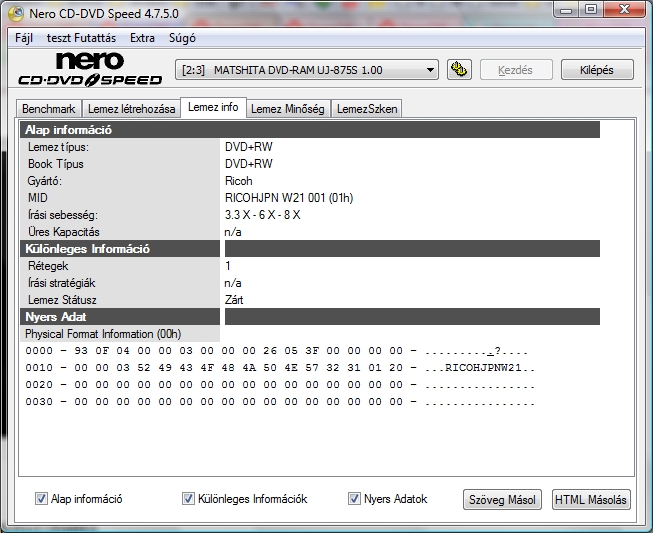
Task: Maximize the Nero window
Action: [591, 10]
